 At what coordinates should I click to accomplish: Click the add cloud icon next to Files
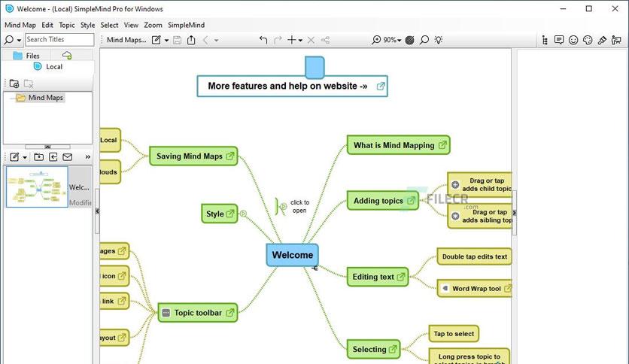[67, 56]
